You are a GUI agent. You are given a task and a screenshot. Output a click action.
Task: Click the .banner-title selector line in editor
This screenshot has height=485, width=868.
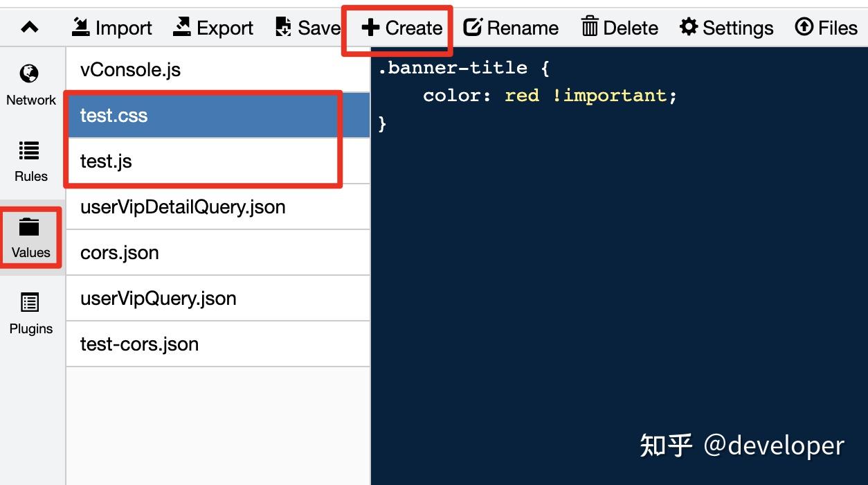(x=464, y=68)
